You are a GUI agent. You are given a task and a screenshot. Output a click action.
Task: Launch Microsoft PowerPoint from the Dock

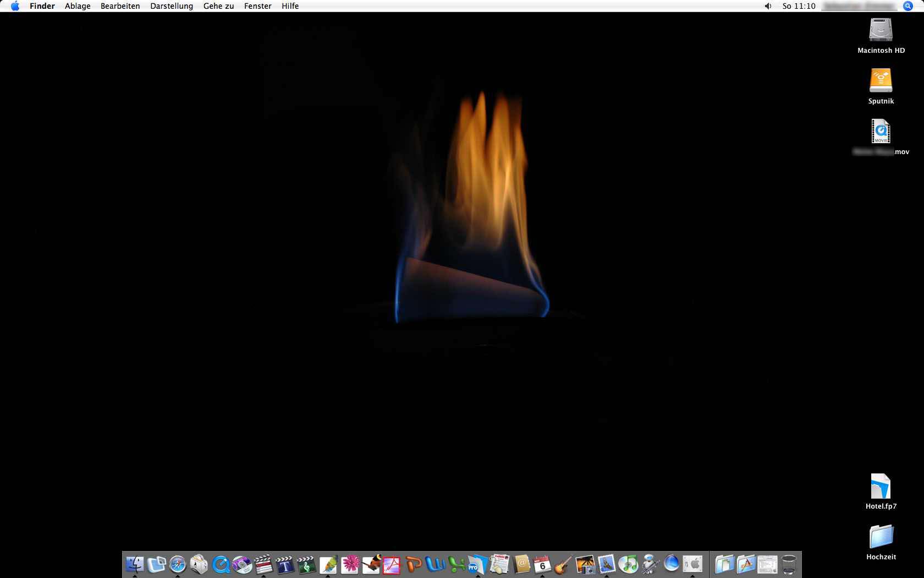tap(414, 564)
